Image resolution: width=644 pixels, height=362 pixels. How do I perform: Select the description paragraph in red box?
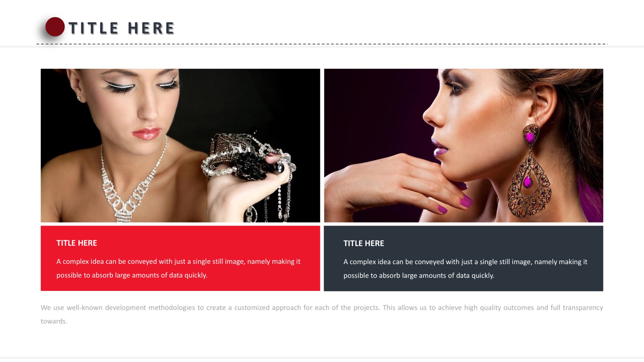[178, 268]
